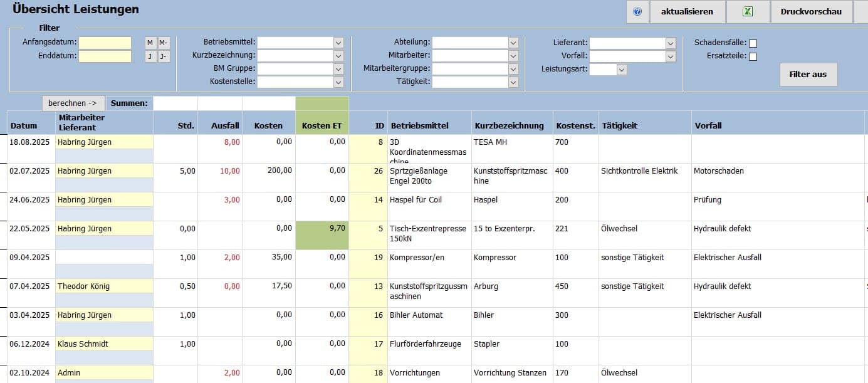Sort by the Datum column header
The height and width of the screenshot is (383, 868).
(24, 125)
